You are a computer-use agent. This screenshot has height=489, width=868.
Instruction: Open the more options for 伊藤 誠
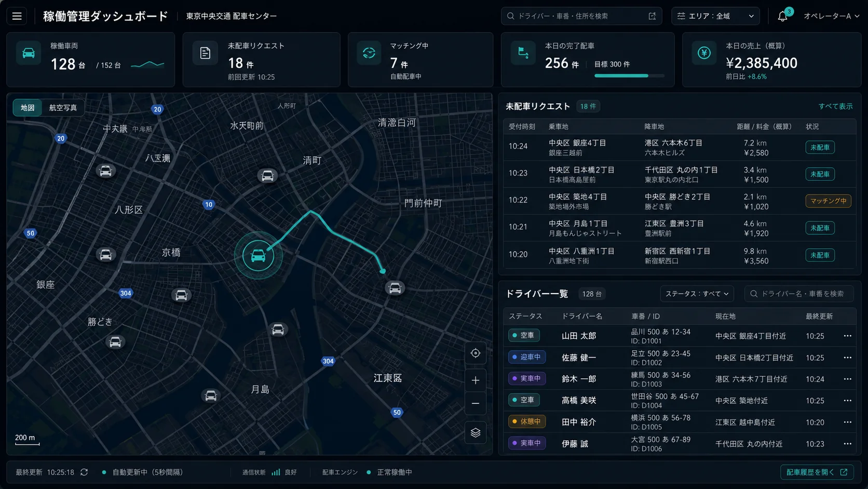coord(847,444)
